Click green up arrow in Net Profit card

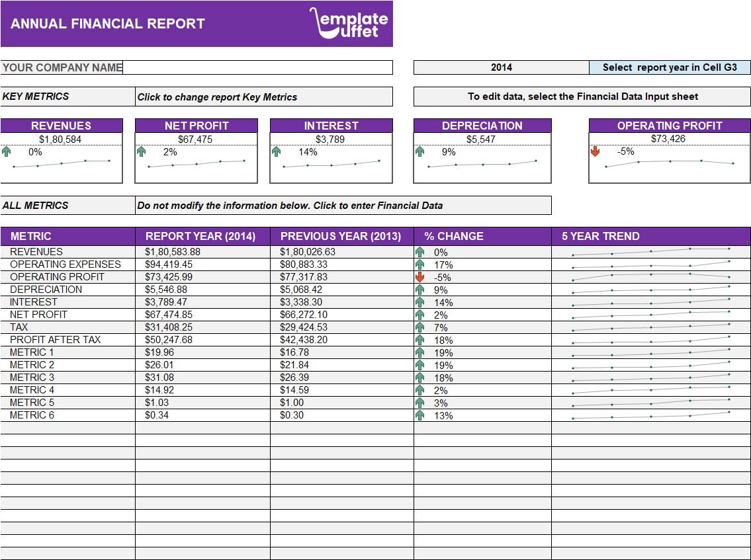click(142, 151)
